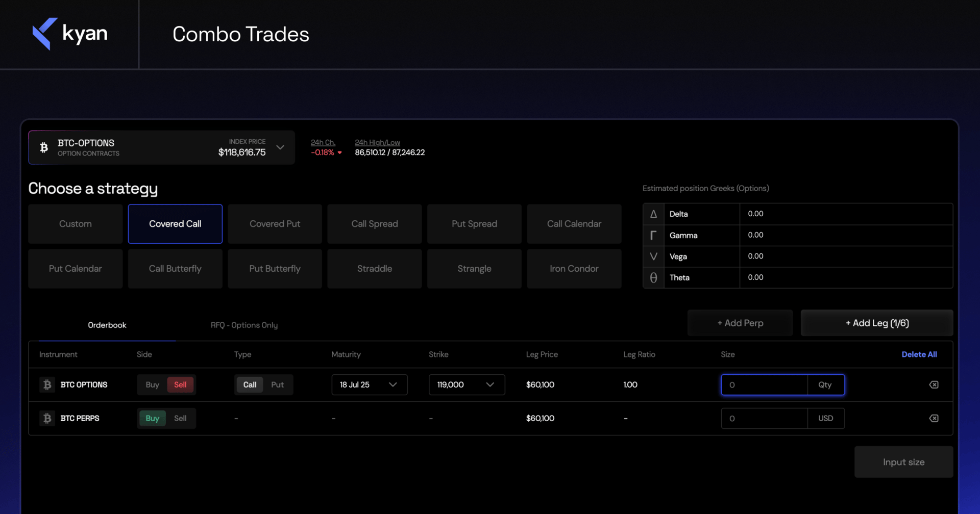Choose the Put Spread strategy
980x514 pixels.
coord(474,224)
